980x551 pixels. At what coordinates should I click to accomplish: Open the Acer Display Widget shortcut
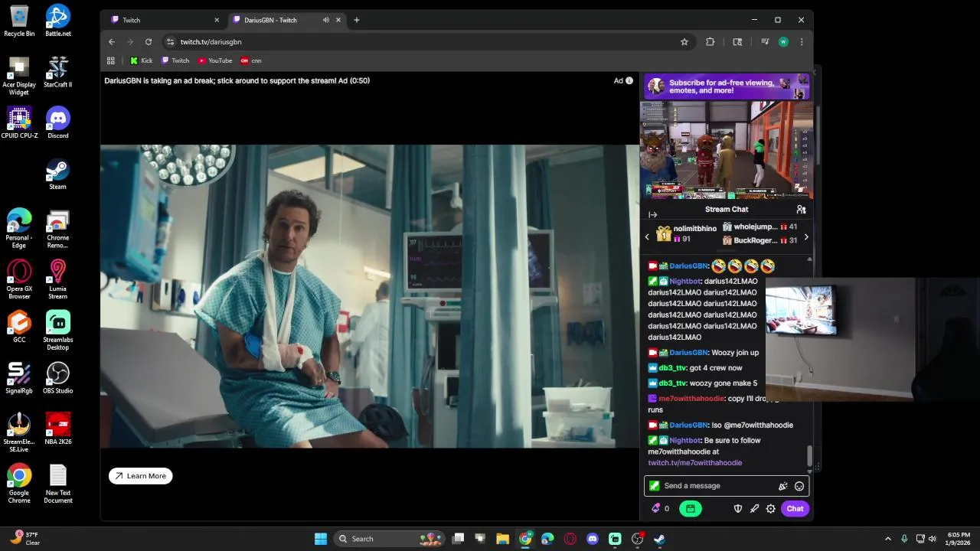coord(19,76)
